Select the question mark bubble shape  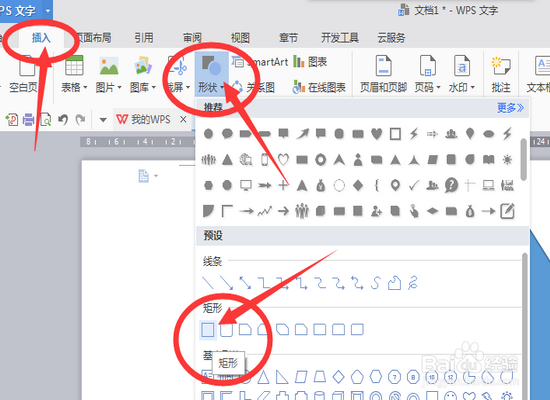pyautogui.click(x=451, y=185)
